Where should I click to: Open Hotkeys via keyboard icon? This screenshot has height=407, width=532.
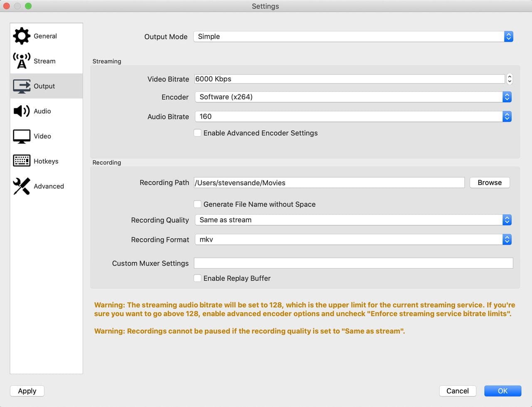22,161
